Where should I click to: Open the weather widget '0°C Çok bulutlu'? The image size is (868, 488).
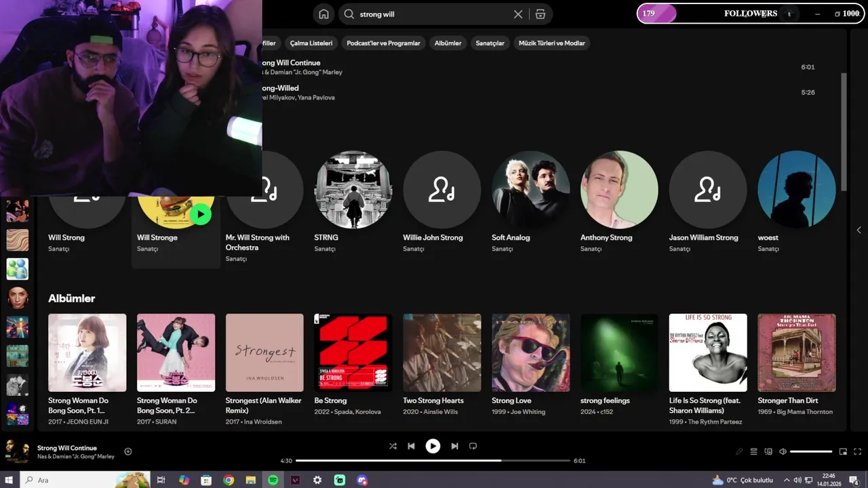743,480
